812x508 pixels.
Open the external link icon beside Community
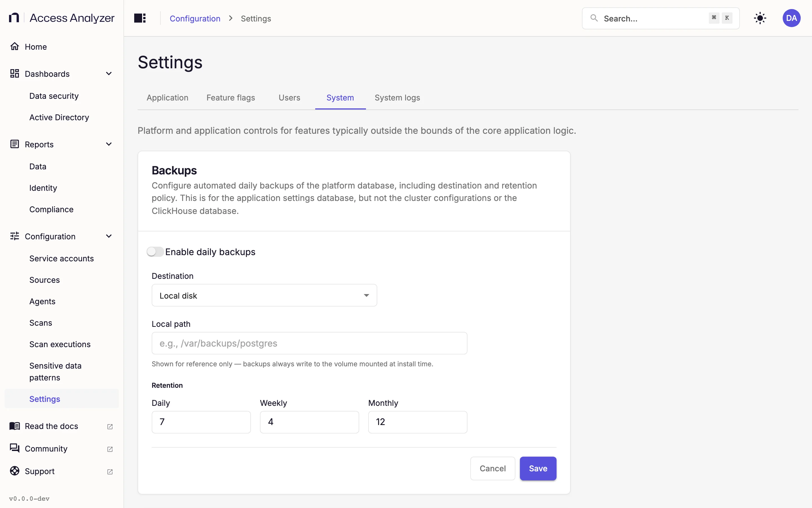click(110, 449)
